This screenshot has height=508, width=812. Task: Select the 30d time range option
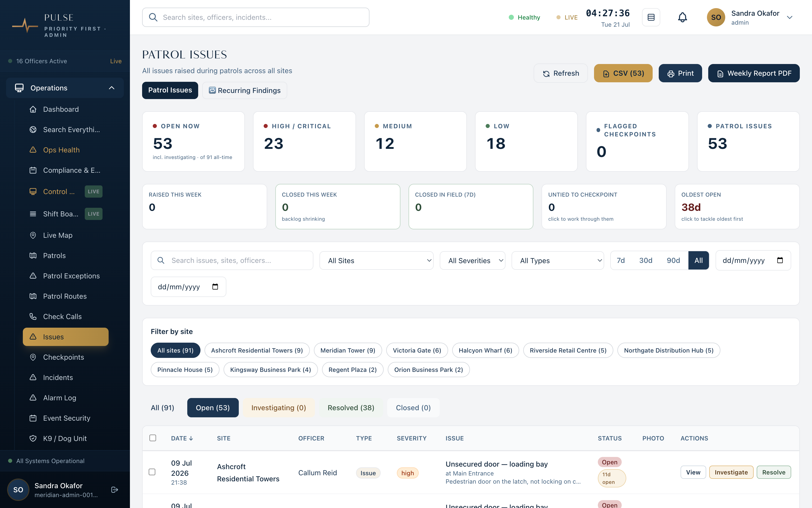click(646, 260)
